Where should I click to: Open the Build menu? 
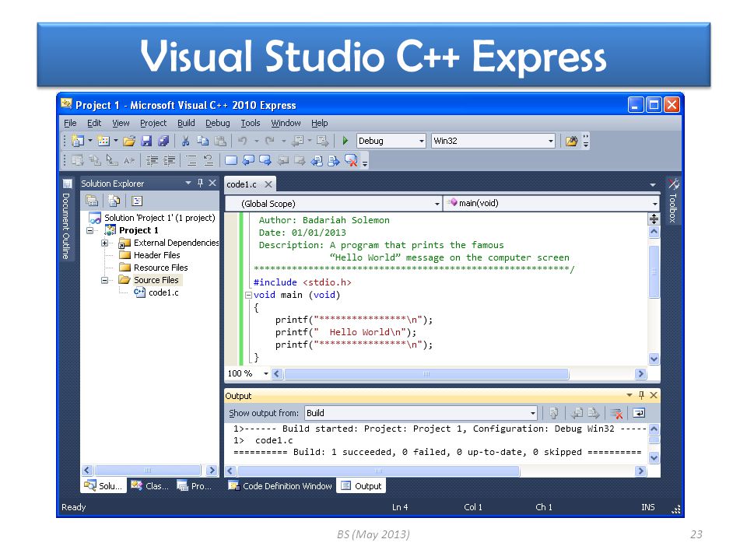tap(186, 123)
